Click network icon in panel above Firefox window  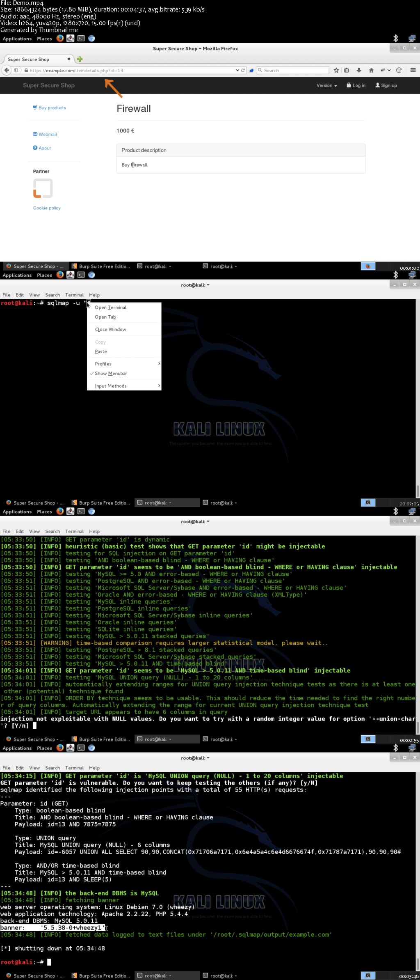click(x=412, y=38)
